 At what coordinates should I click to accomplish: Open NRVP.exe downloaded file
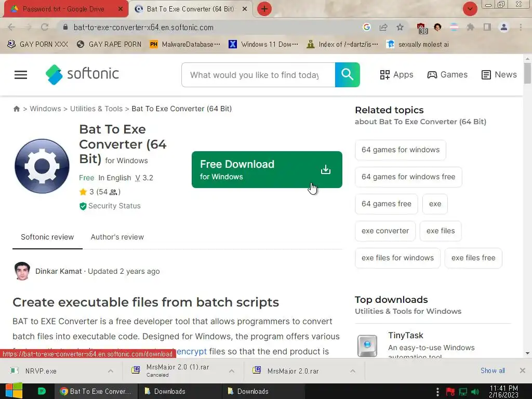(x=41, y=371)
